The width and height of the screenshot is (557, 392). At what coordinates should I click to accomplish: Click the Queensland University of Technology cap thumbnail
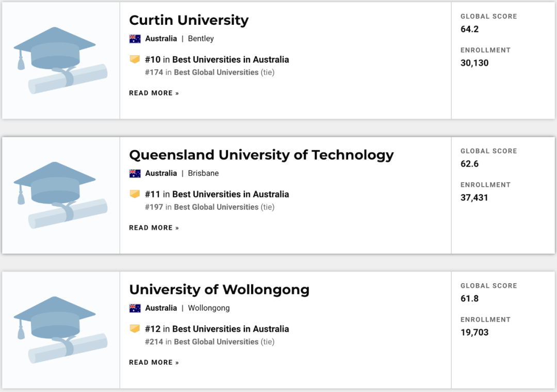click(x=60, y=195)
